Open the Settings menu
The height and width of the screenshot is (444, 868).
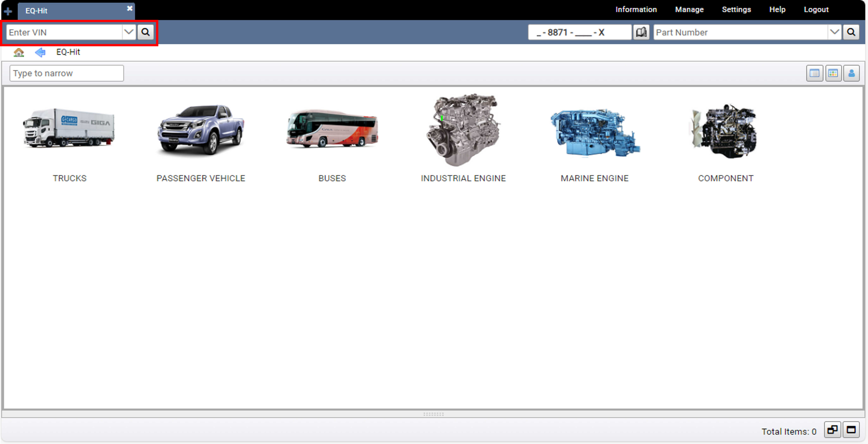[736, 10]
